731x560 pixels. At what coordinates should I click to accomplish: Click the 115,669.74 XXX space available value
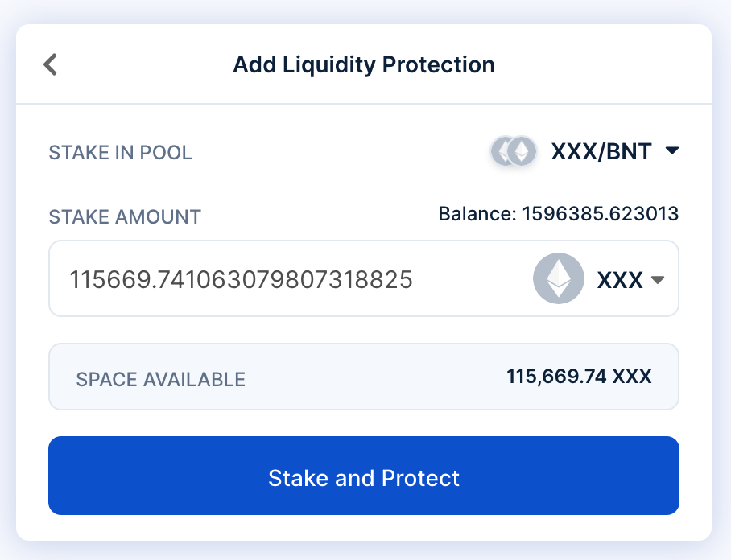point(580,375)
